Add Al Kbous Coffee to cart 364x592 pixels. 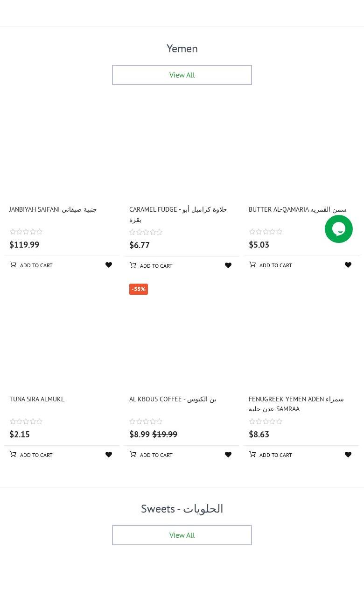click(x=151, y=455)
